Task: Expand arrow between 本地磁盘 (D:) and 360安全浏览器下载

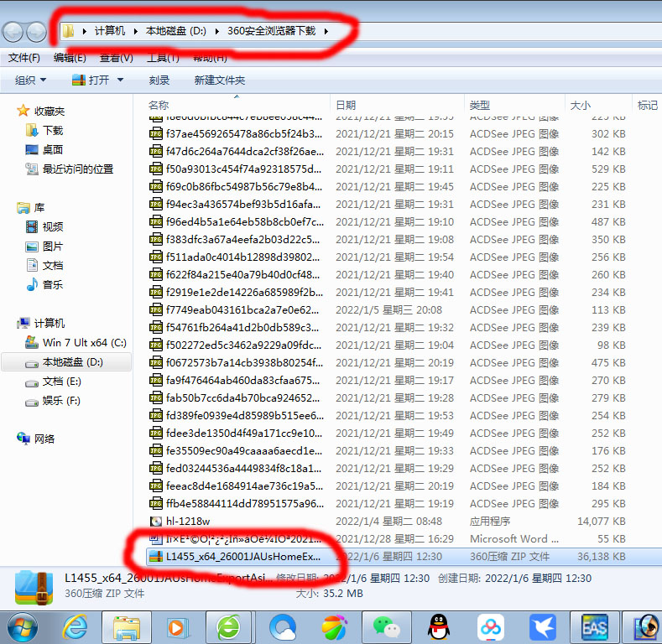Action: [x=217, y=31]
